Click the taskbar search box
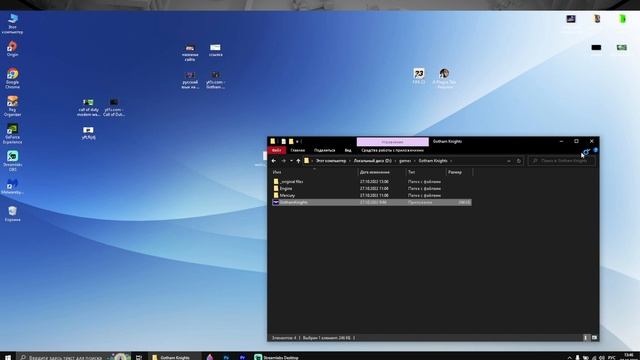The image size is (640, 360). 73,357
